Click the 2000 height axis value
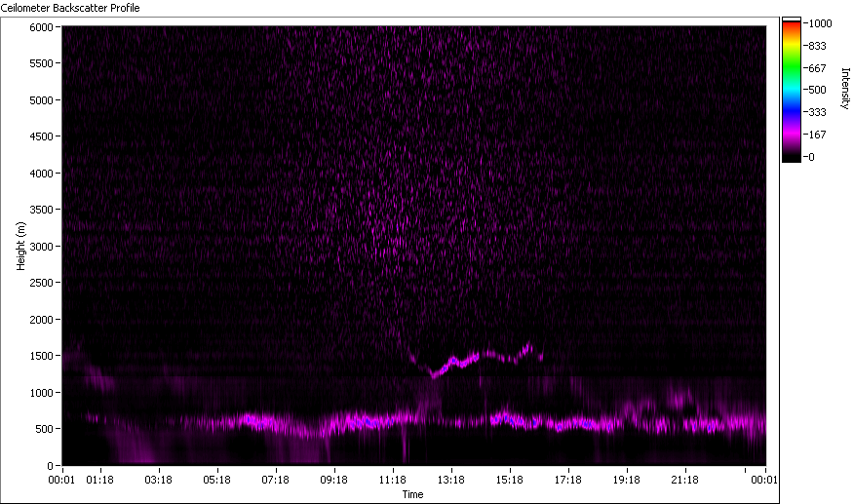The image size is (854, 504). 41,320
